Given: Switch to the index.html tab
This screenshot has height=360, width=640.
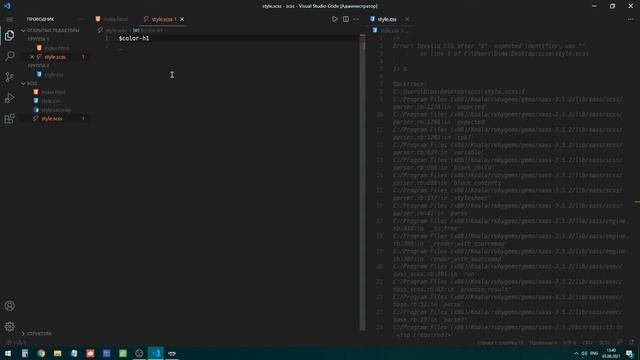Looking at the screenshot, I should 112,19.
